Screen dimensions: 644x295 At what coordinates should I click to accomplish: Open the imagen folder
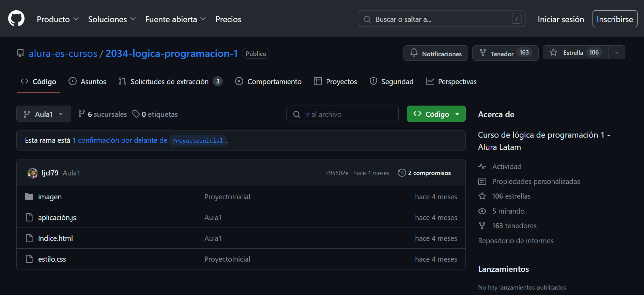50,197
